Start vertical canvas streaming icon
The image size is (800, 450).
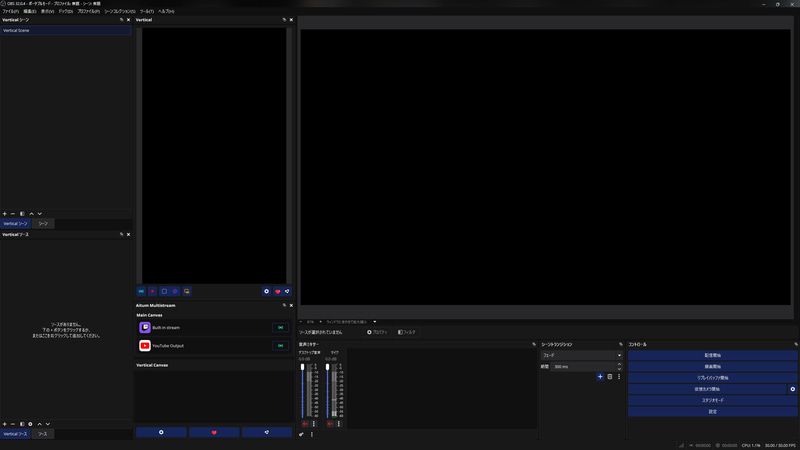[x=141, y=291]
